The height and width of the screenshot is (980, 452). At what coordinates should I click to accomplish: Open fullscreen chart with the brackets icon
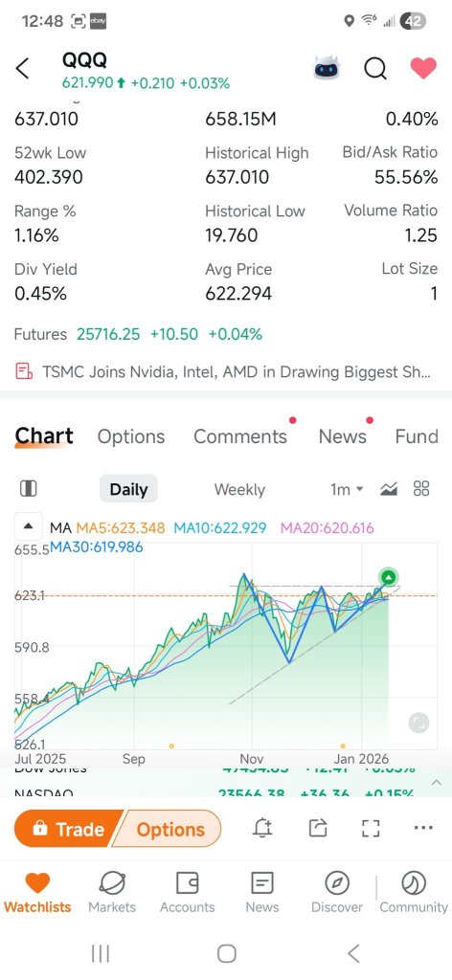point(371,829)
